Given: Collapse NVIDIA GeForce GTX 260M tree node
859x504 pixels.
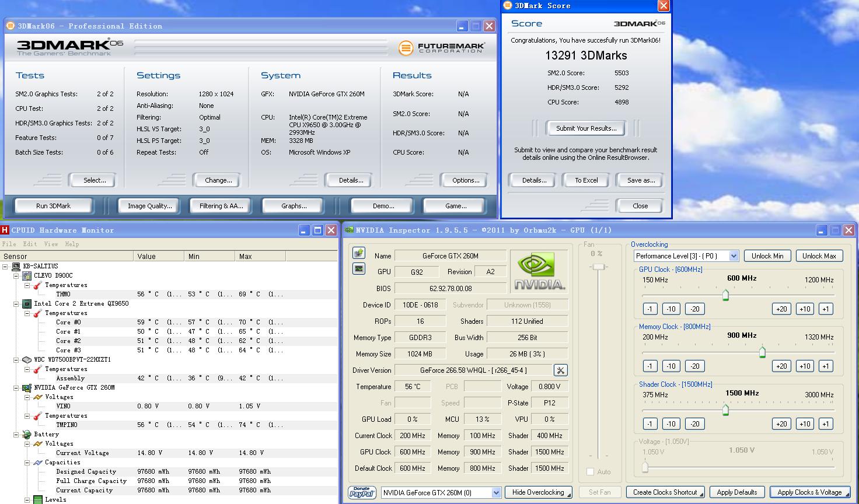Looking at the screenshot, I should point(16,387).
